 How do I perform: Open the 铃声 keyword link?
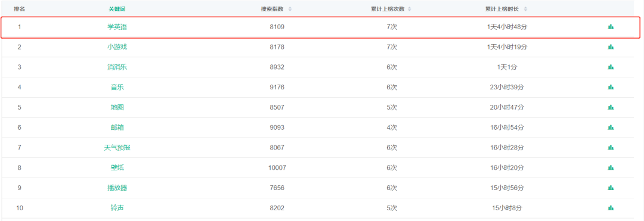point(117,207)
